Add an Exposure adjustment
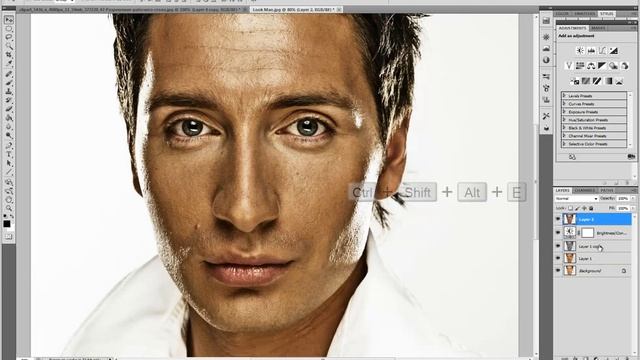640x360 pixels. [613, 51]
